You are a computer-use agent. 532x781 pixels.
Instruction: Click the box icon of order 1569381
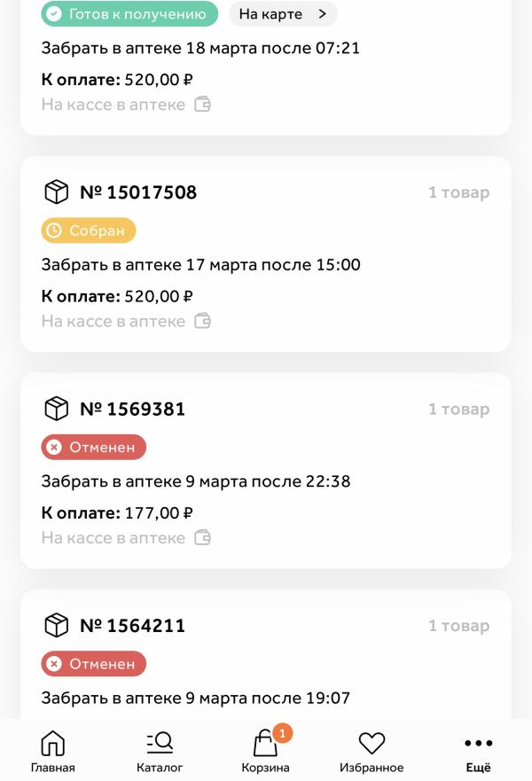tap(56, 409)
